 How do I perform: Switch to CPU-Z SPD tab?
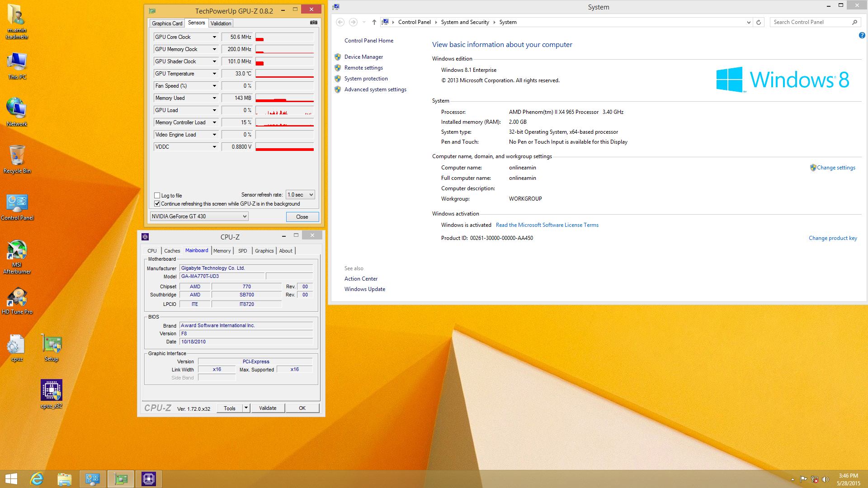[243, 251]
